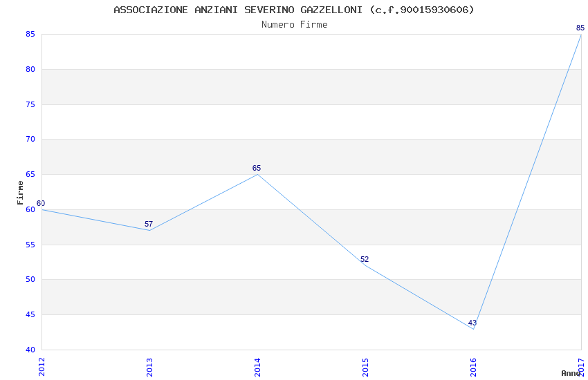
Task: Click the y-axis tick value 80
Action: (x=30, y=69)
